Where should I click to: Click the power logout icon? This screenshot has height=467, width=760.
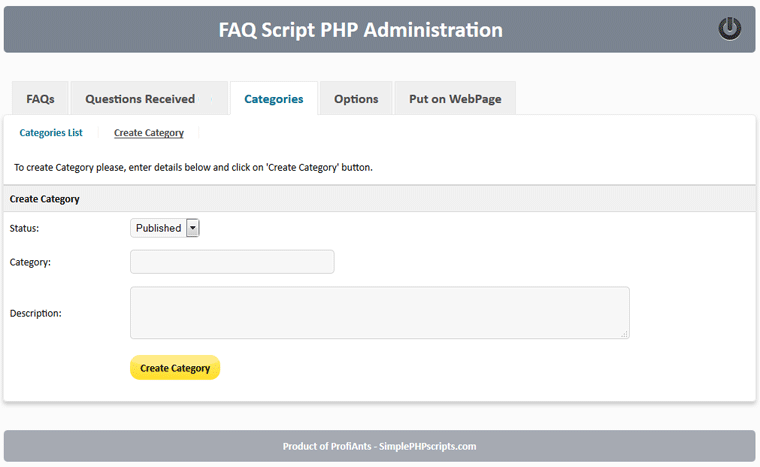tap(729, 29)
